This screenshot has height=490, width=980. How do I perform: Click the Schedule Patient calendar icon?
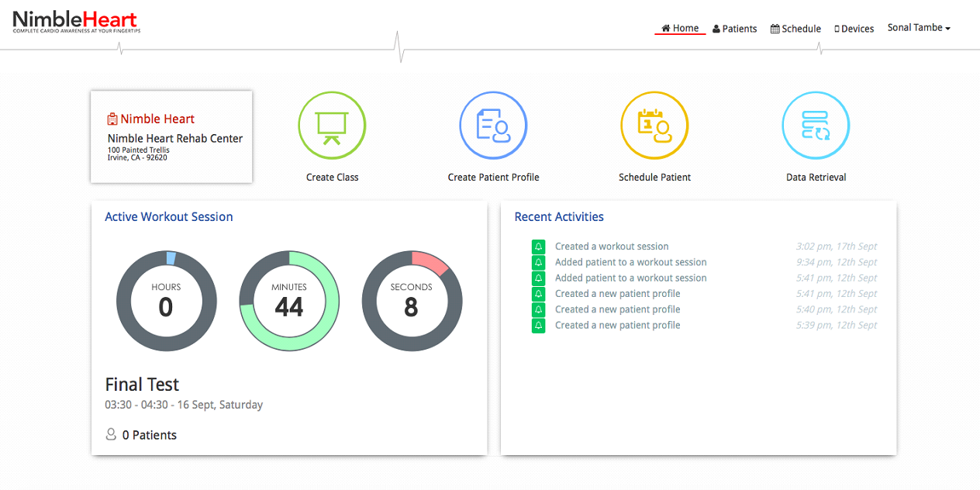(x=654, y=125)
